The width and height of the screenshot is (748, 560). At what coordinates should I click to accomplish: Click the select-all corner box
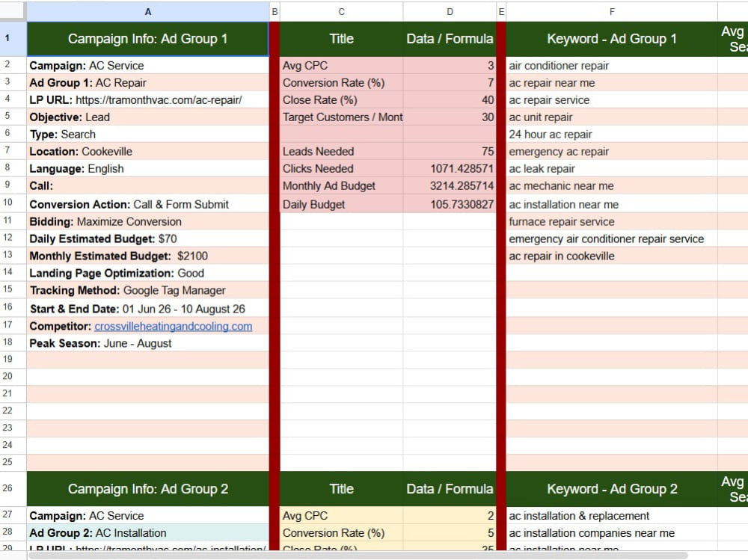[13, 12]
